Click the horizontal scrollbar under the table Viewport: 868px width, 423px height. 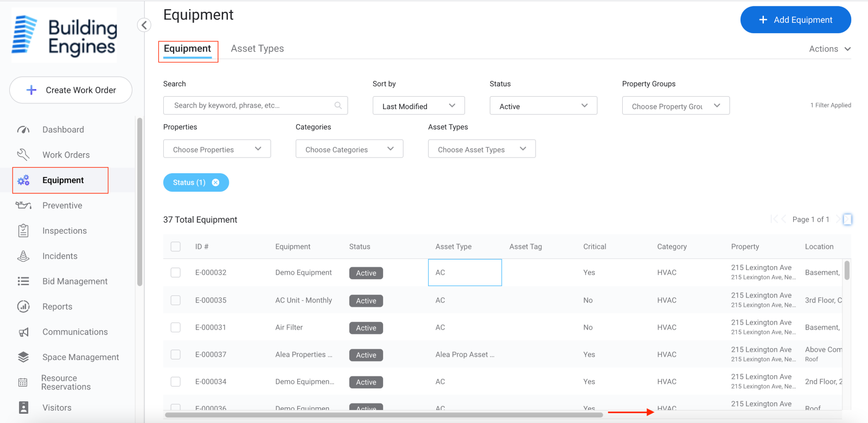click(384, 415)
